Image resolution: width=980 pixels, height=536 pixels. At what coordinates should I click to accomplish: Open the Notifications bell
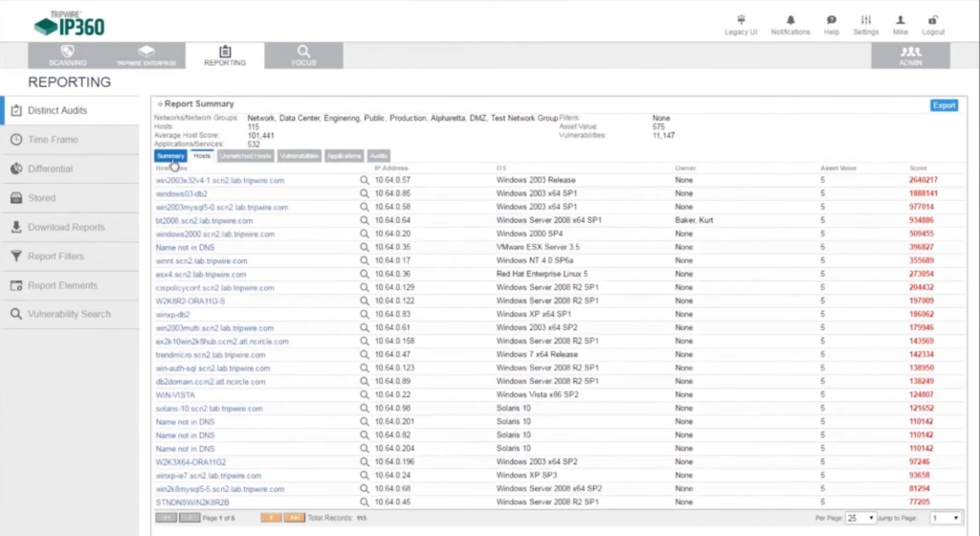[790, 21]
